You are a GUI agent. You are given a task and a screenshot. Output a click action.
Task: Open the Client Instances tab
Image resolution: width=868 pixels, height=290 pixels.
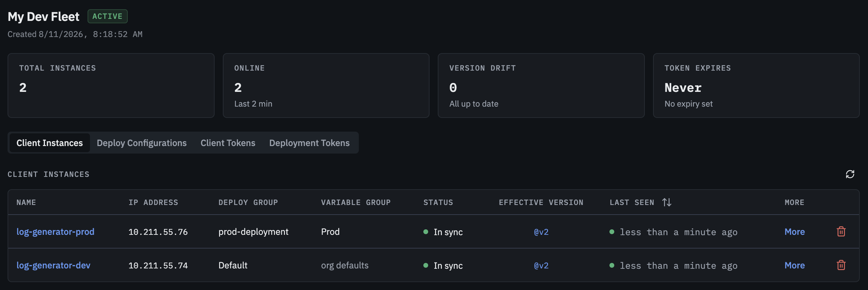[x=49, y=143]
